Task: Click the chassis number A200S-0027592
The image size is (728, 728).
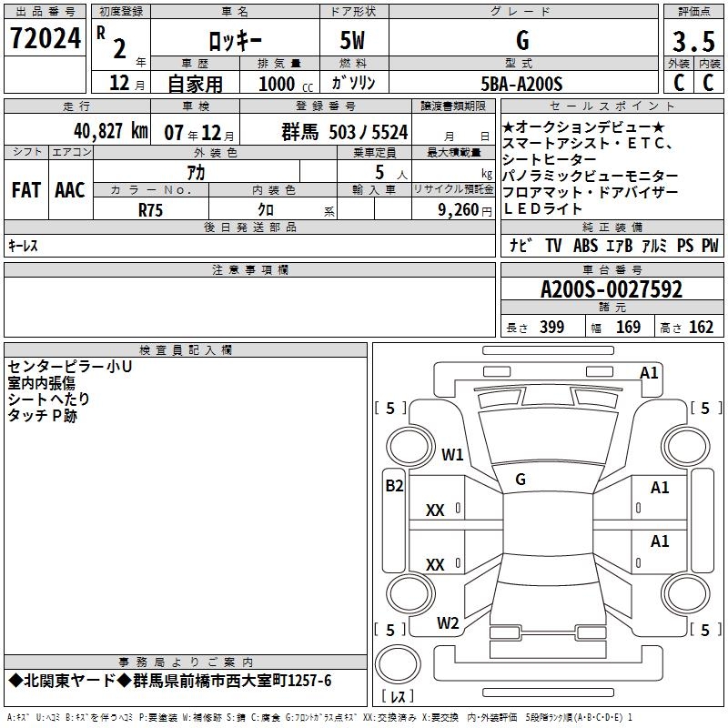Action: (611, 289)
